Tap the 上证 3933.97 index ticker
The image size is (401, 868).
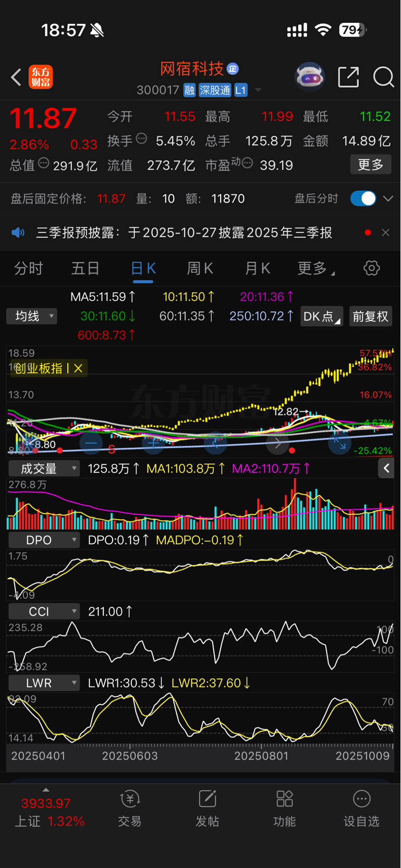click(50, 812)
